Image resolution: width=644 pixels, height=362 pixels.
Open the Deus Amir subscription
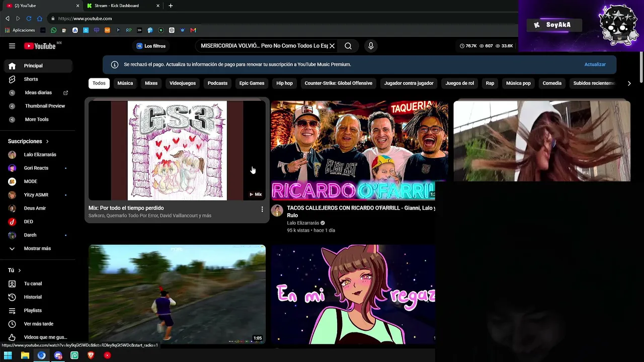tap(38, 208)
